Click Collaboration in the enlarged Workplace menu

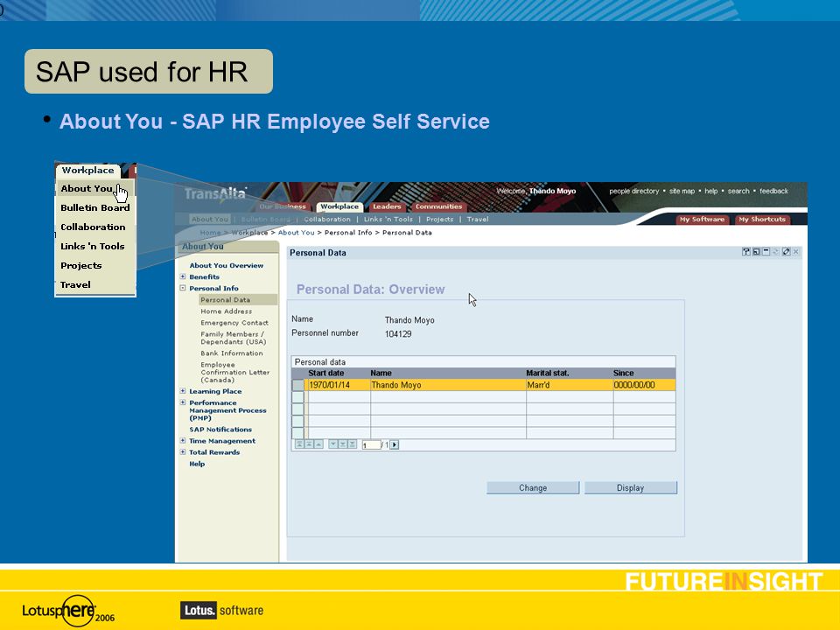(x=93, y=227)
